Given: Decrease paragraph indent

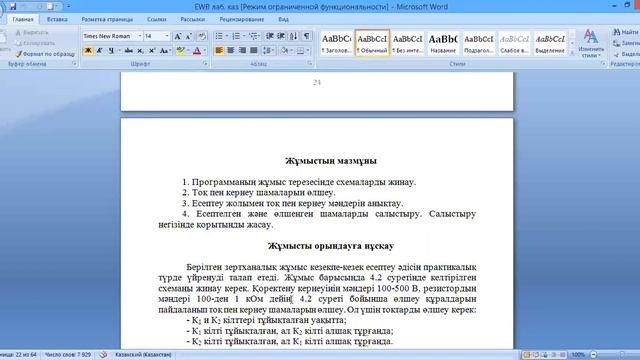Looking at the screenshot, I should [x=269, y=36].
